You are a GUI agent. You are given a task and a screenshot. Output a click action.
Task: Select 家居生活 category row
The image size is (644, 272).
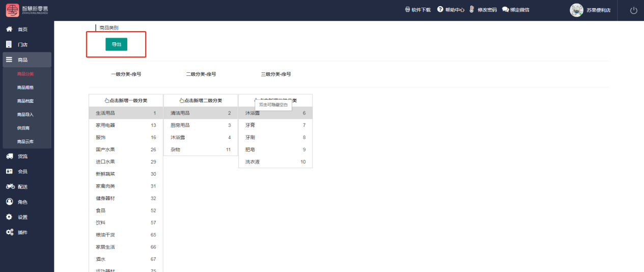(x=126, y=247)
